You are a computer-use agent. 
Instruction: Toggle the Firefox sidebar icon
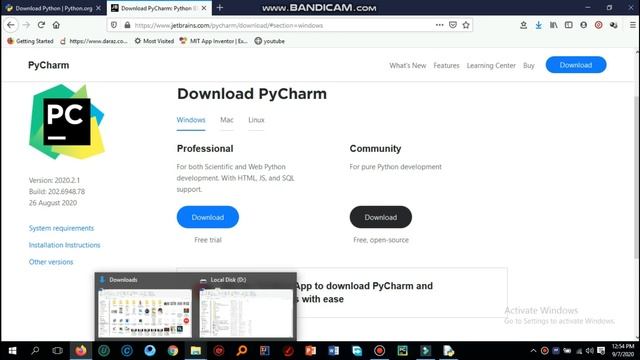coord(569,25)
